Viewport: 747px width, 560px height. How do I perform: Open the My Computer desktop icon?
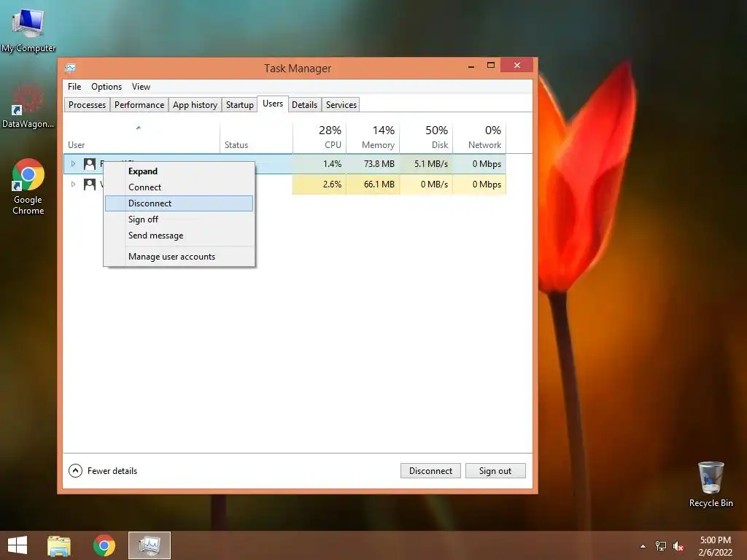coord(28,29)
